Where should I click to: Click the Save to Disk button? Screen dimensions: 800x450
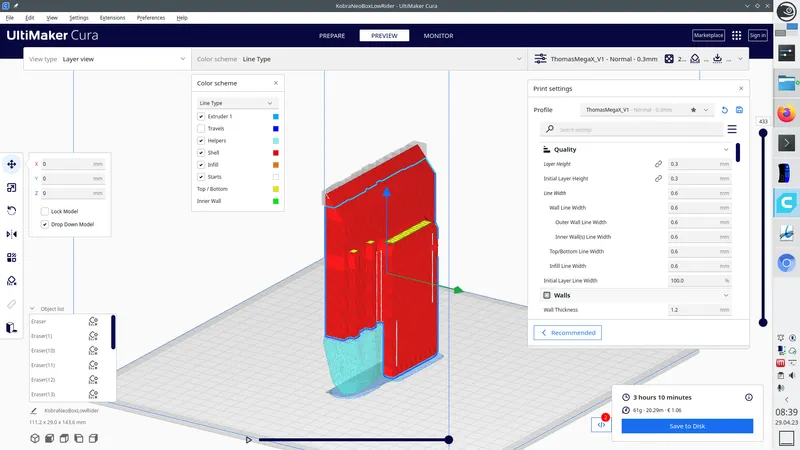click(x=686, y=426)
